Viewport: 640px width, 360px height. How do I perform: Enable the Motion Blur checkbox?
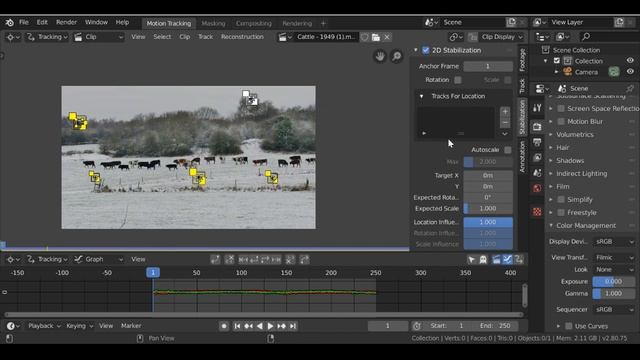pyautogui.click(x=561, y=122)
